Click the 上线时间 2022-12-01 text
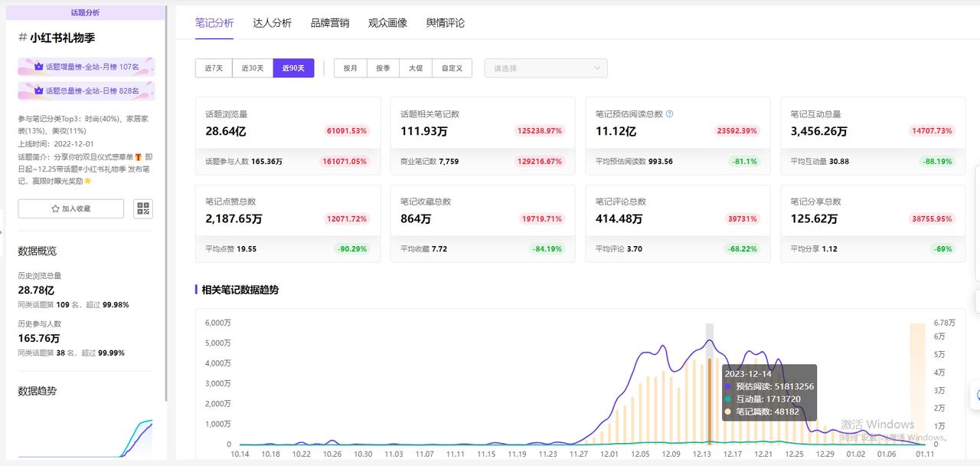 coord(57,143)
